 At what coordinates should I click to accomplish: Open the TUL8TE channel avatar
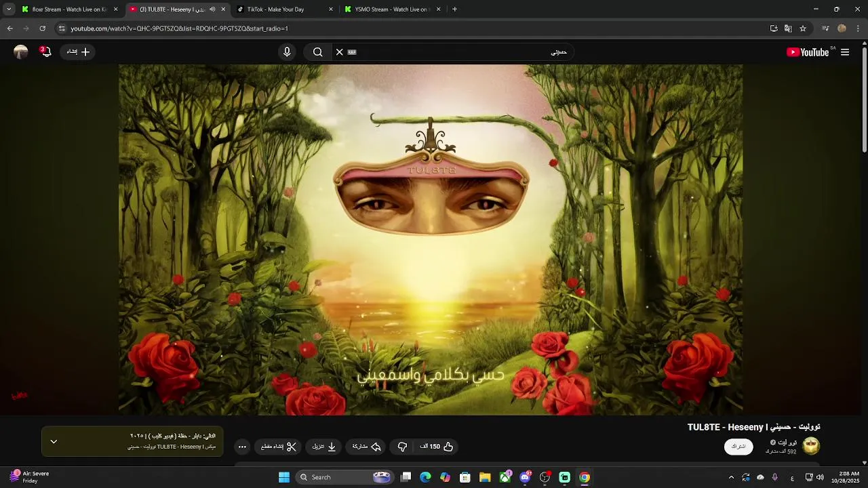click(811, 446)
